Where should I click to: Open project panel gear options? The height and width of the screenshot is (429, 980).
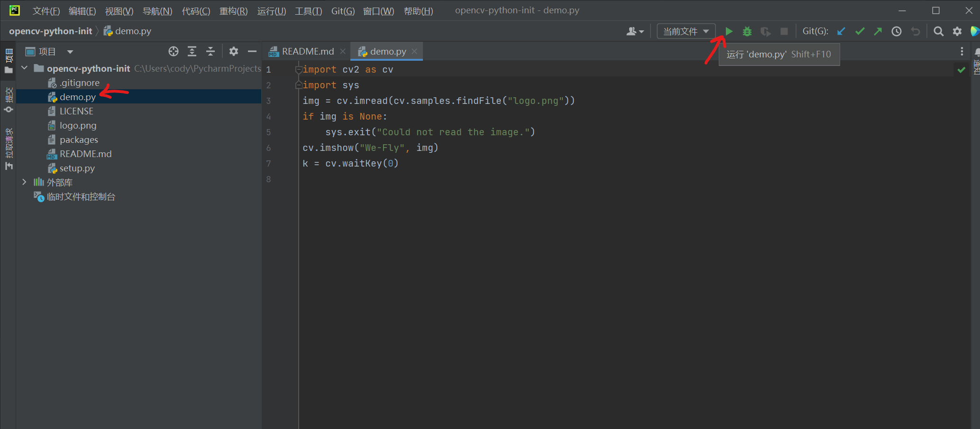pos(234,51)
